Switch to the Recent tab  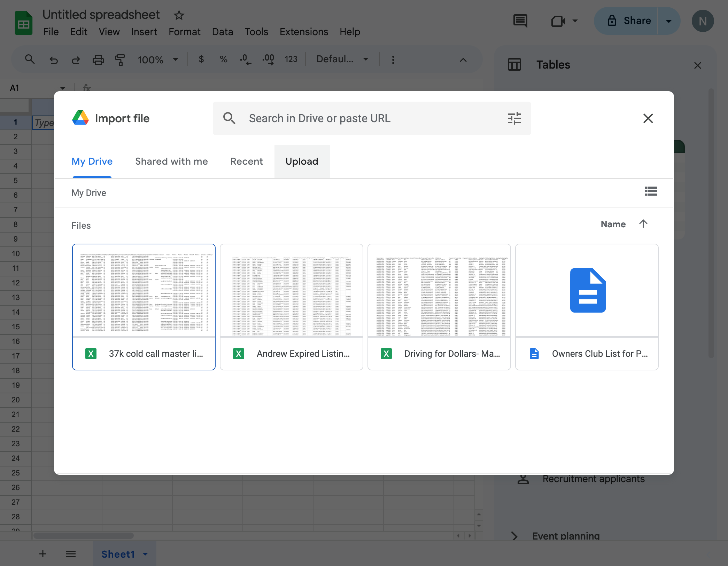pos(247,162)
